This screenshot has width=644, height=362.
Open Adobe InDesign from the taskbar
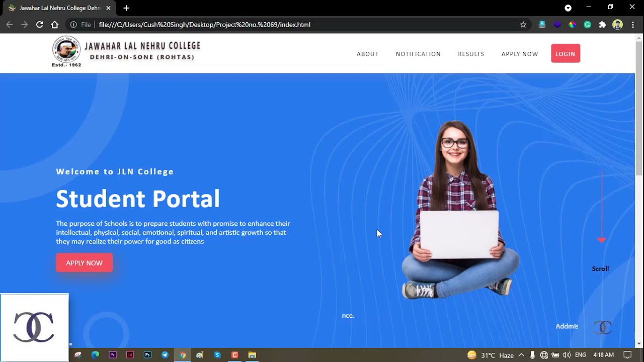[x=130, y=355]
